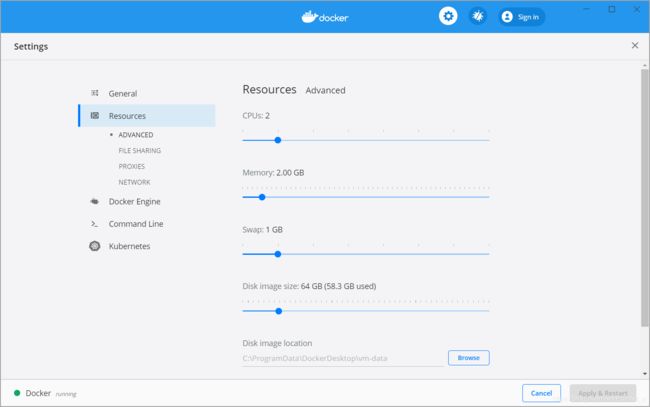Image resolution: width=650 pixels, height=407 pixels.
Task: Click the bug troubleshoot icon
Action: pyautogui.click(x=478, y=16)
